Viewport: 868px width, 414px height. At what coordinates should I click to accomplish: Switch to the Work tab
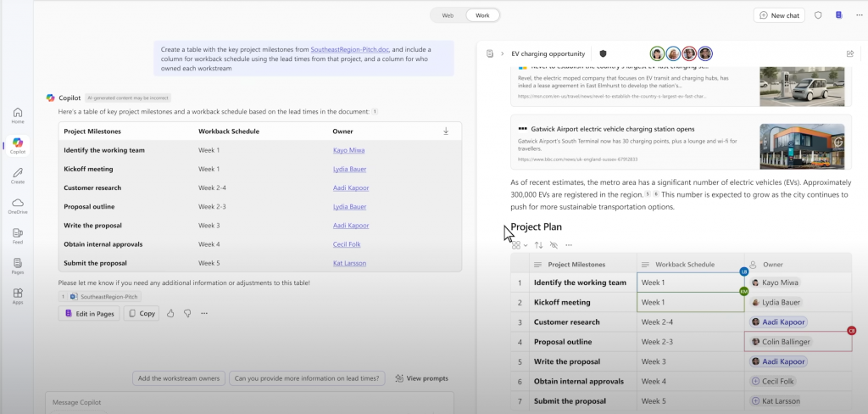(482, 15)
